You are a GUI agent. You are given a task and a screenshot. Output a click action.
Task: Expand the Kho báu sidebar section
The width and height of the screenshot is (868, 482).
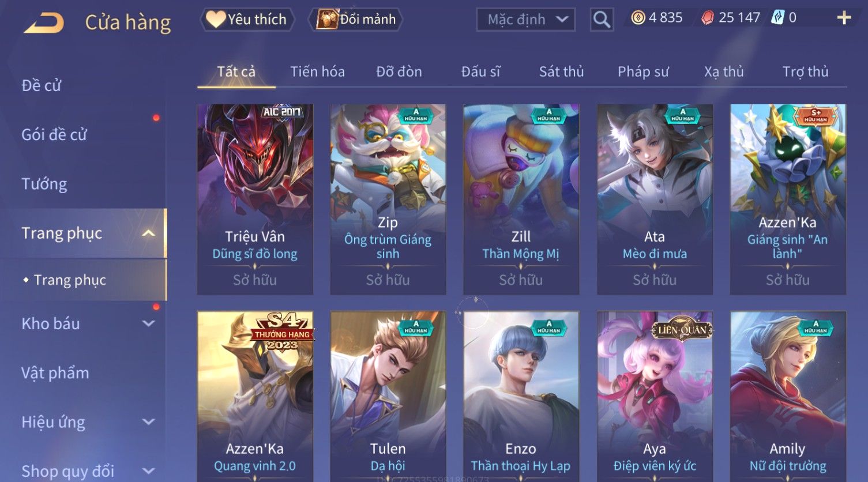(148, 323)
